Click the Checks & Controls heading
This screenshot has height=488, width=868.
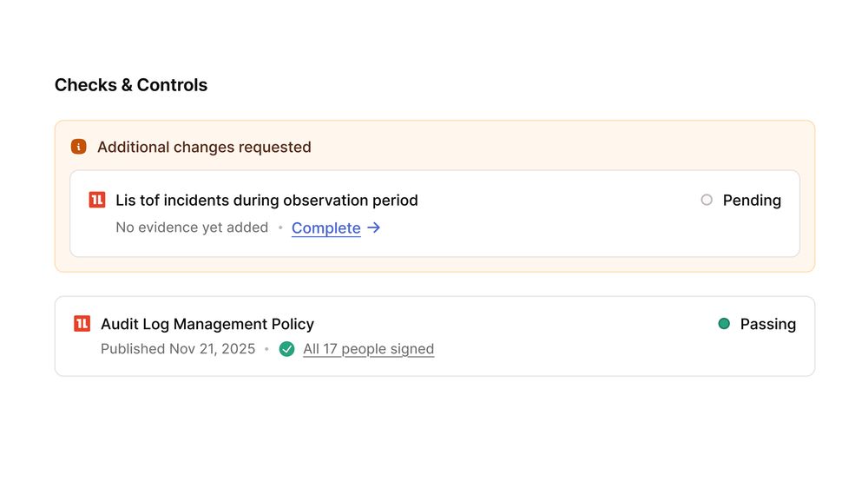(131, 85)
